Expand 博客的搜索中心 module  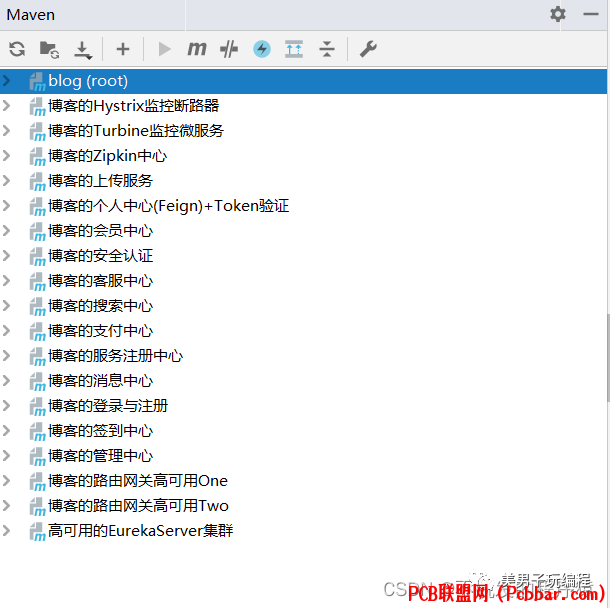click(6, 306)
